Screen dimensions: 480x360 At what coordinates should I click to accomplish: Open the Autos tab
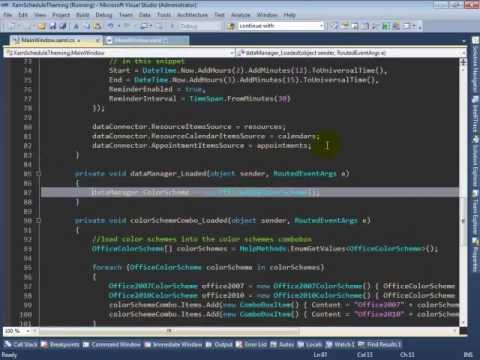click(282, 345)
